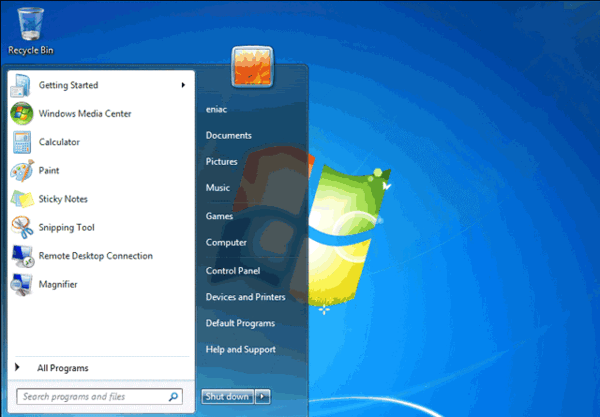600x417 pixels.
Task: Click the Paint palette icon
Action: (22, 171)
